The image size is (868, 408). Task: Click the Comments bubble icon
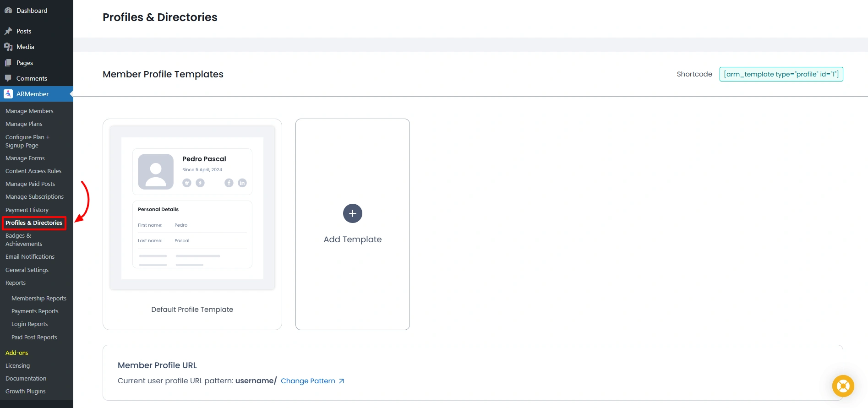point(8,78)
